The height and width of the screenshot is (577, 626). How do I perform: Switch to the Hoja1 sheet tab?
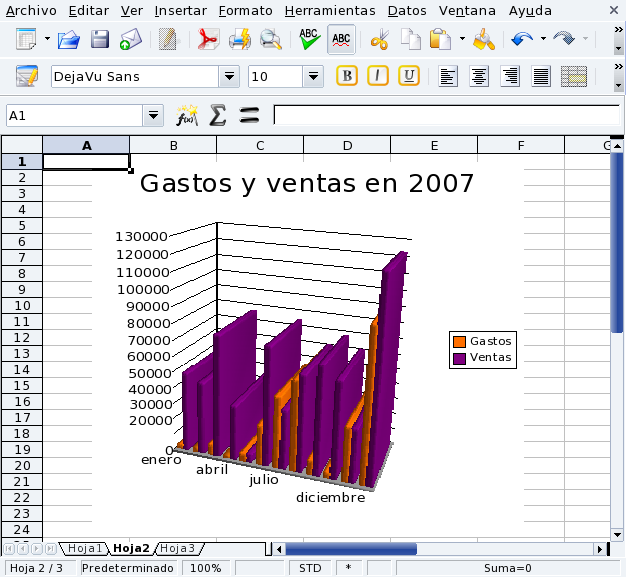(x=84, y=548)
